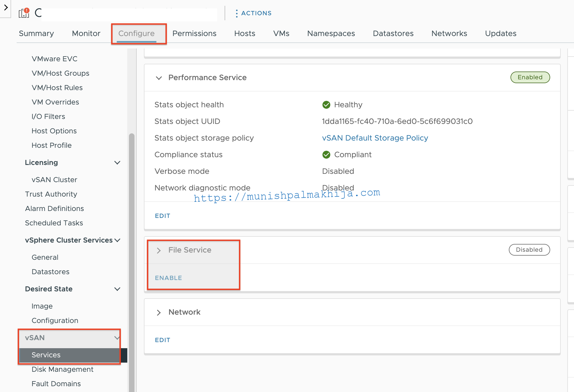Go to the Hosts tab
This screenshot has height=392, width=574.
tap(245, 34)
